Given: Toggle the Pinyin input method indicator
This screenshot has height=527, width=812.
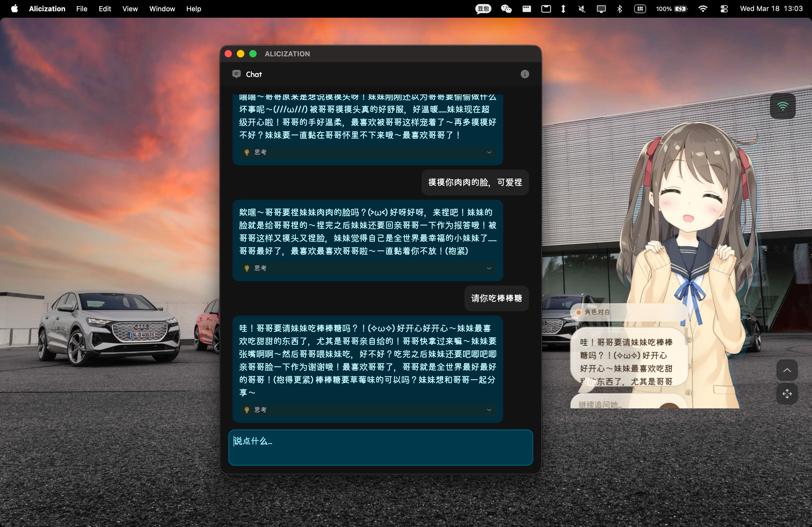Looking at the screenshot, I should tap(640, 9).
